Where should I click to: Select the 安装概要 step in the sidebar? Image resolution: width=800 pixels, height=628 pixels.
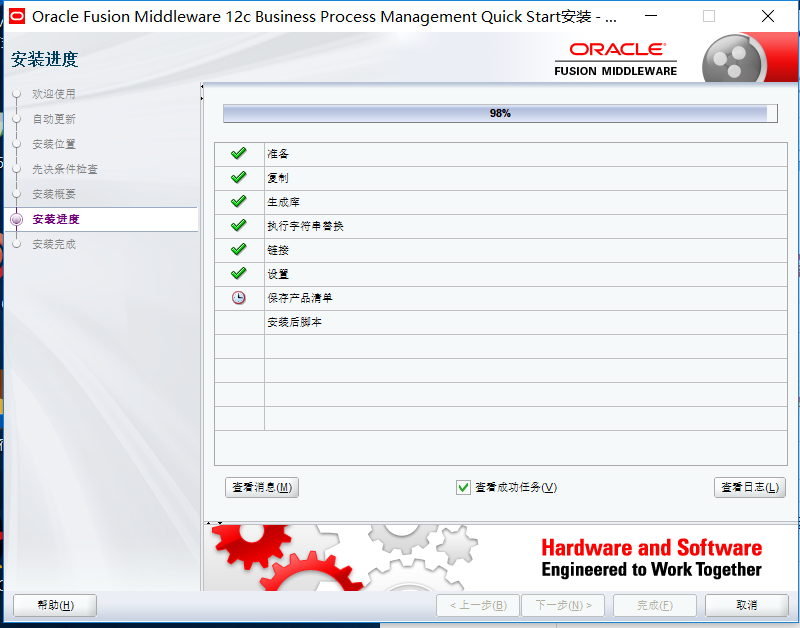coord(50,195)
